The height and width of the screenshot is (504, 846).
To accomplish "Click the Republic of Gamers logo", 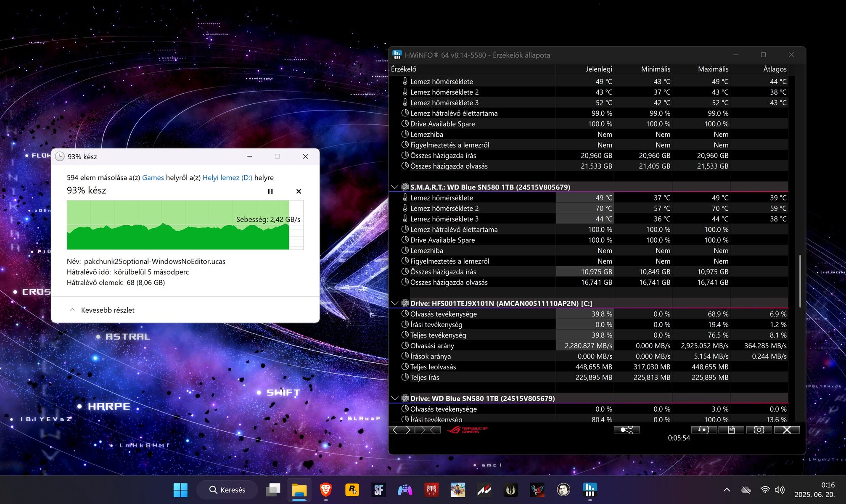I will (x=467, y=430).
